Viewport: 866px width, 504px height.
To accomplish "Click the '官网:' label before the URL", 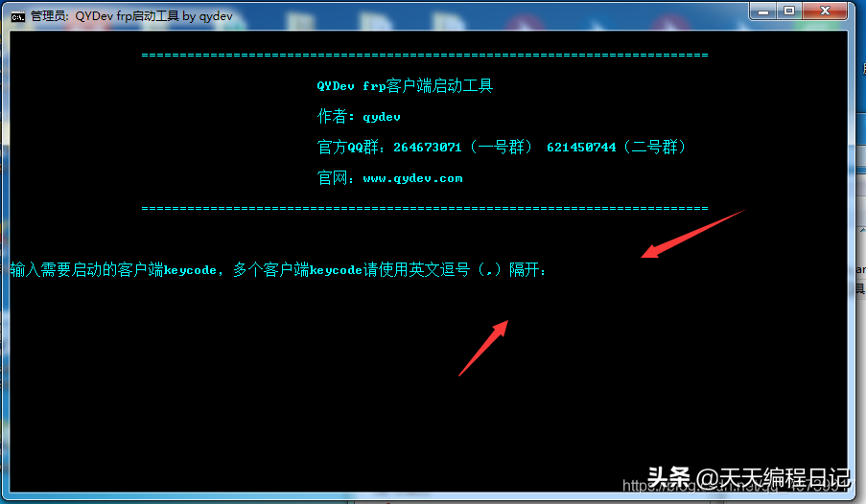I will (336, 178).
